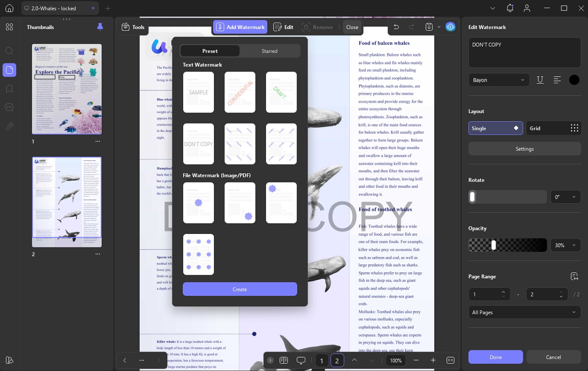
Task: Select the Add Watermark toolbar tab
Action: 240,27
